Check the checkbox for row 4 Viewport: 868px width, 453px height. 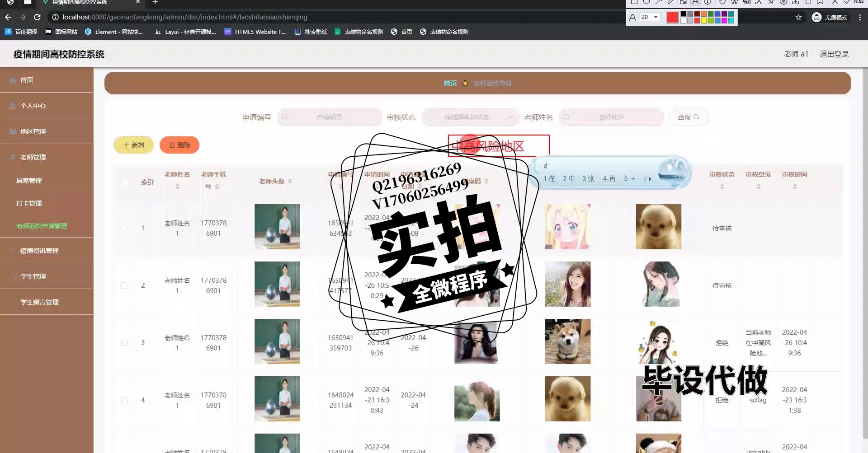[x=124, y=400]
